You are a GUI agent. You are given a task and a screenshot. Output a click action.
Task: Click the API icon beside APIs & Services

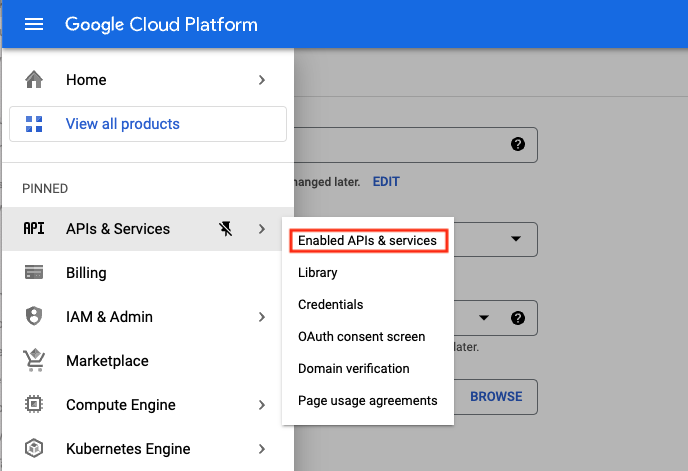[34, 229]
